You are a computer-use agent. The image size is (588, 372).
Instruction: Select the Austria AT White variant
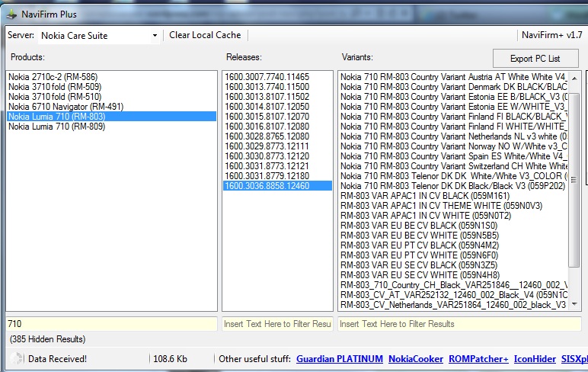click(x=454, y=77)
